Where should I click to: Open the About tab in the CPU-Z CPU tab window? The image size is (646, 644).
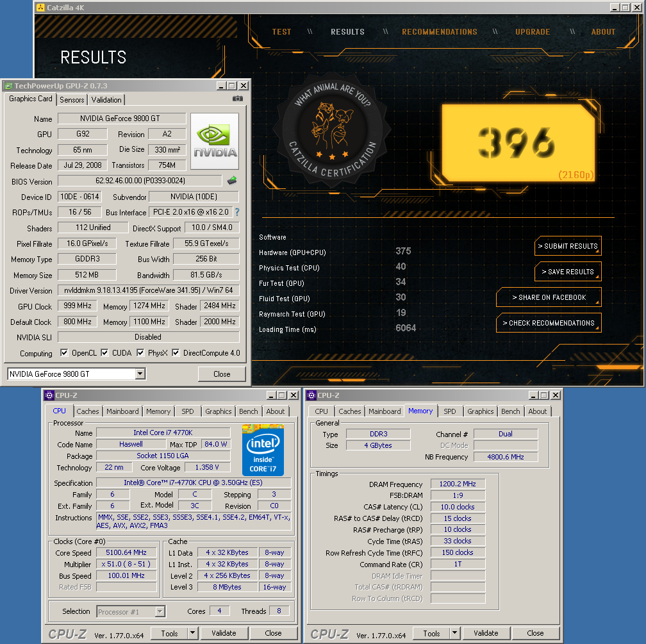(x=275, y=411)
